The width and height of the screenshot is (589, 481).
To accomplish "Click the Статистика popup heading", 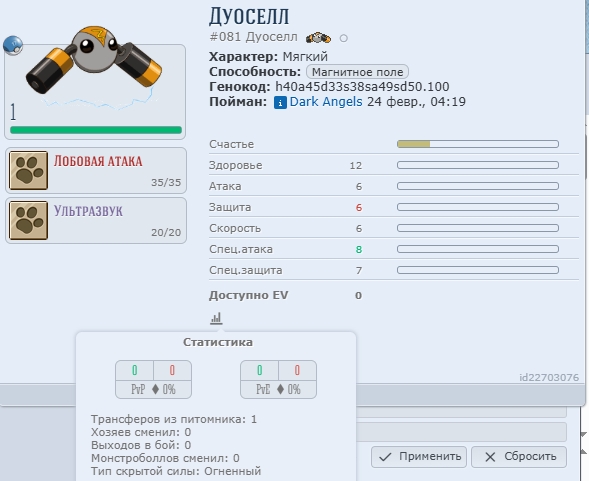I will [x=218, y=342].
